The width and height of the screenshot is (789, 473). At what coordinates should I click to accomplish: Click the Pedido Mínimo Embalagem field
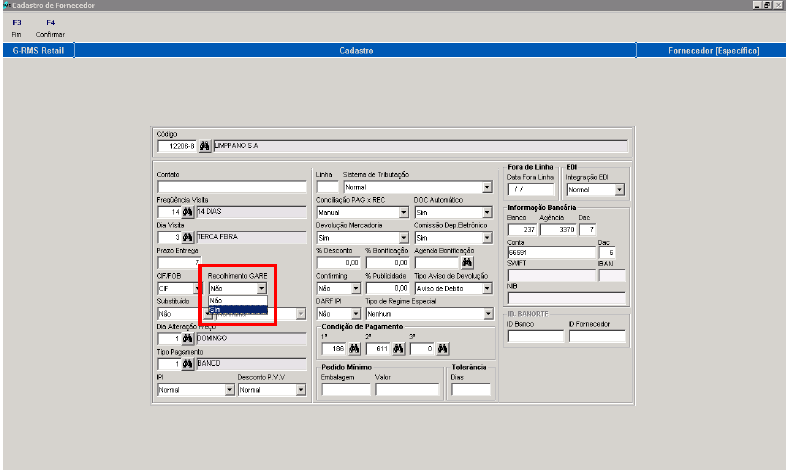coord(346,389)
